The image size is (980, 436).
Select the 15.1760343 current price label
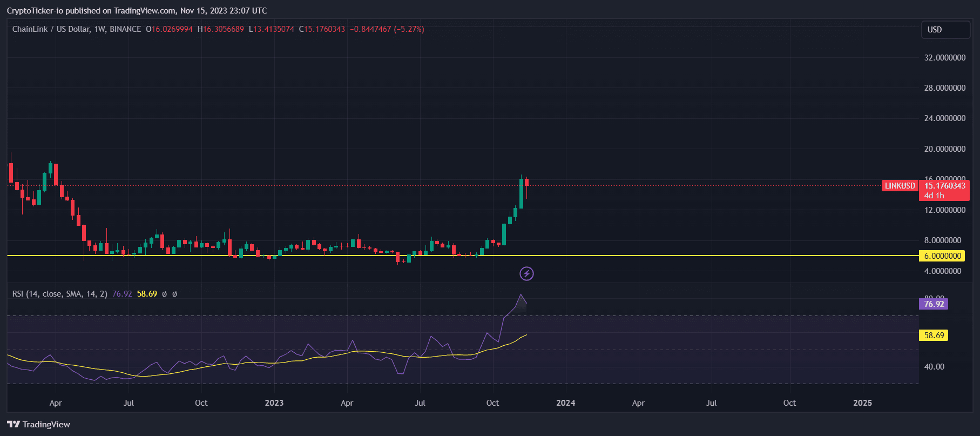tap(944, 186)
